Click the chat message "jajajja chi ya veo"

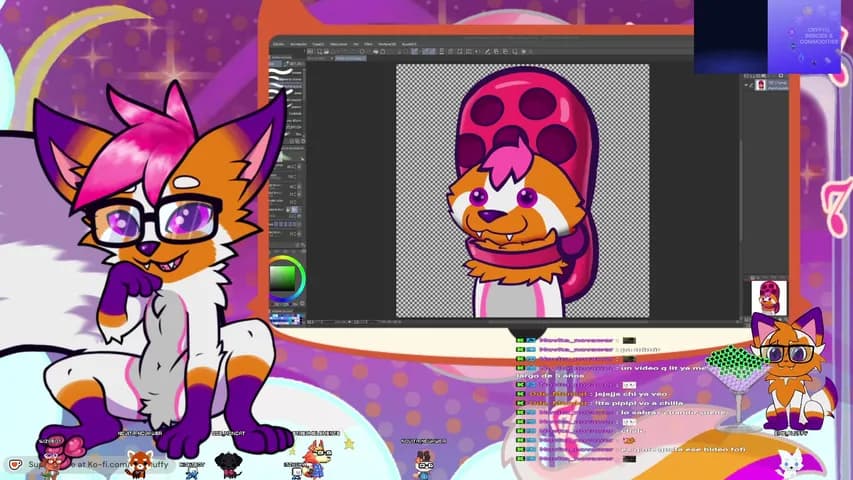pyautogui.click(x=631, y=393)
